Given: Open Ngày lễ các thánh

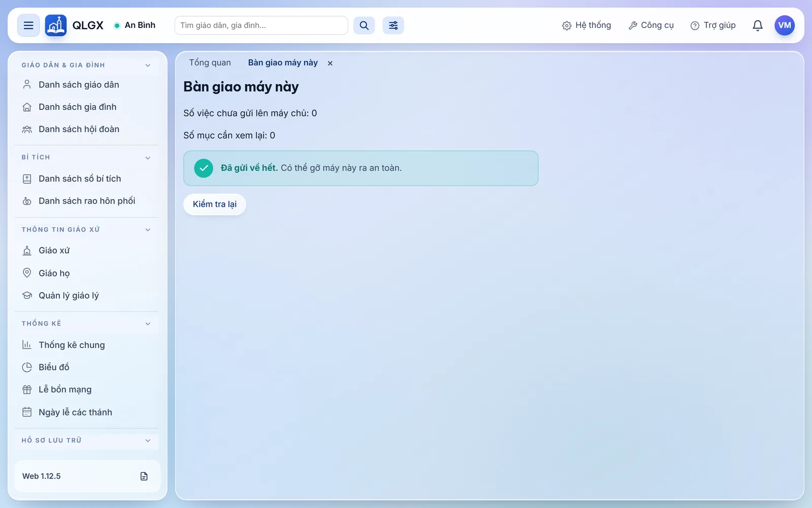Looking at the screenshot, I should [87, 412].
